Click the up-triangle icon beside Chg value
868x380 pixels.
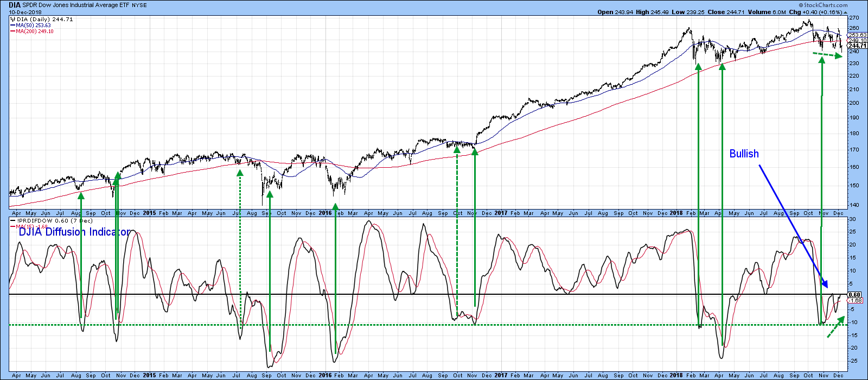click(845, 12)
